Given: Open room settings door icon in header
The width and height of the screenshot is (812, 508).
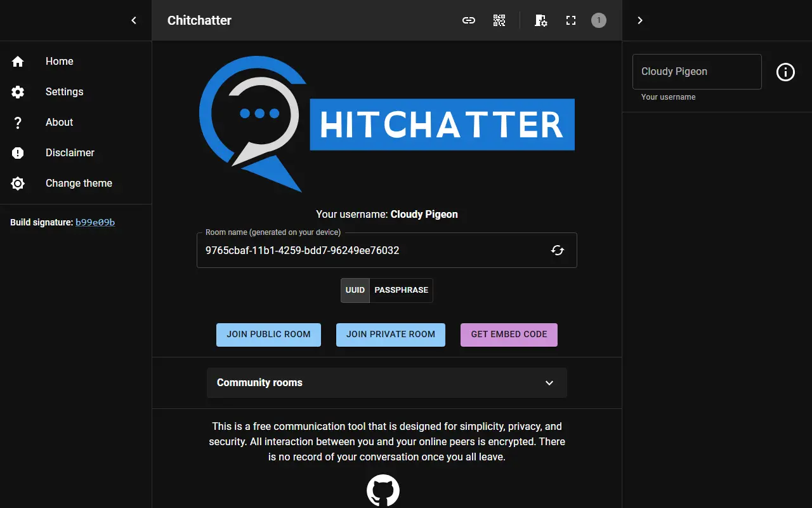Looking at the screenshot, I should (540, 20).
